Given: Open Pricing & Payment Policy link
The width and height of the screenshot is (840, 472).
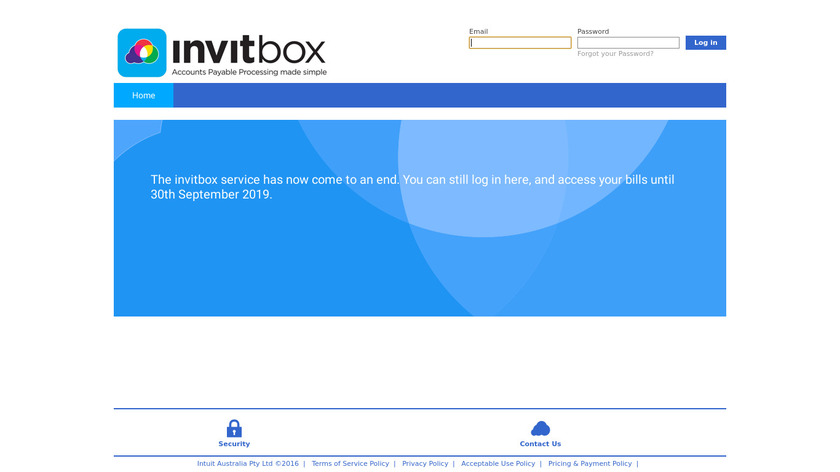Looking at the screenshot, I should [590, 463].
